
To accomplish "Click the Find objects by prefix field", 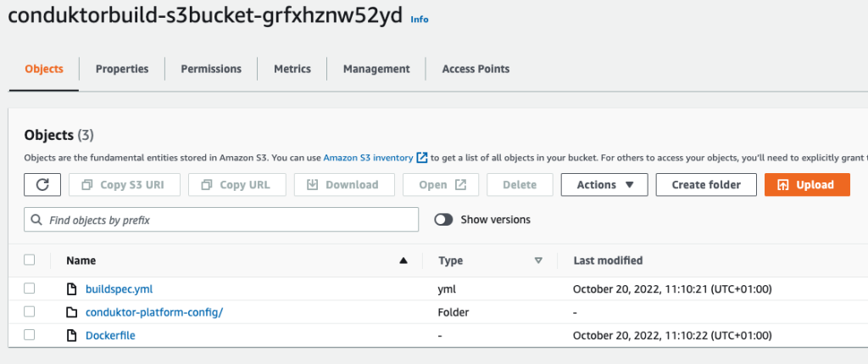I will 229,220.
